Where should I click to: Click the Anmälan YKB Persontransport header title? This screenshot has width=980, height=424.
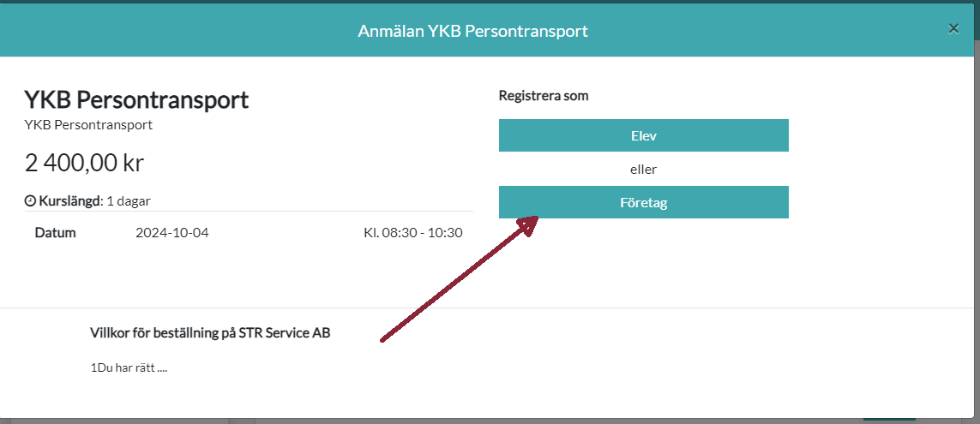(x=473, y=31)
